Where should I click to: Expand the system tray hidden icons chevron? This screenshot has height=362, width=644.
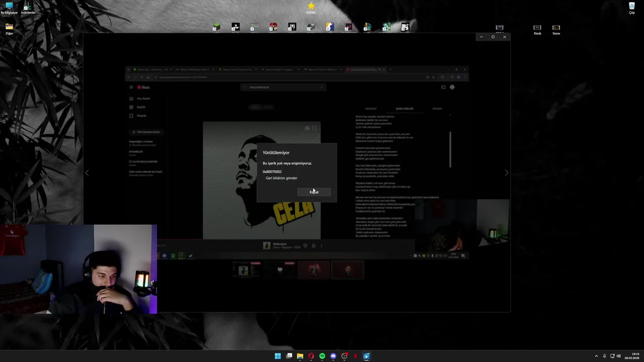596,356
